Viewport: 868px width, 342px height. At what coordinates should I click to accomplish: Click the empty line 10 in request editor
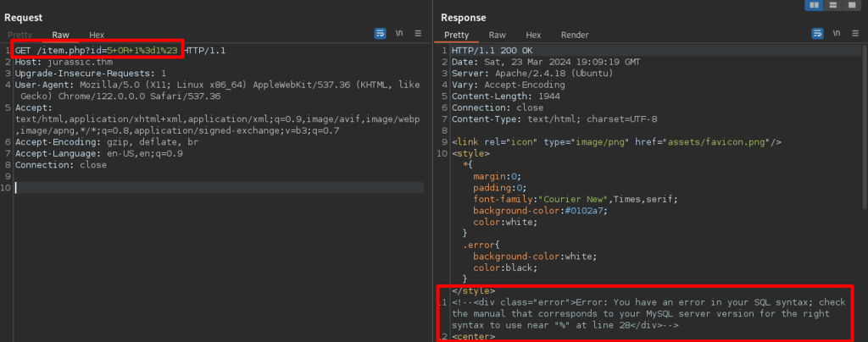click(212, 187)
